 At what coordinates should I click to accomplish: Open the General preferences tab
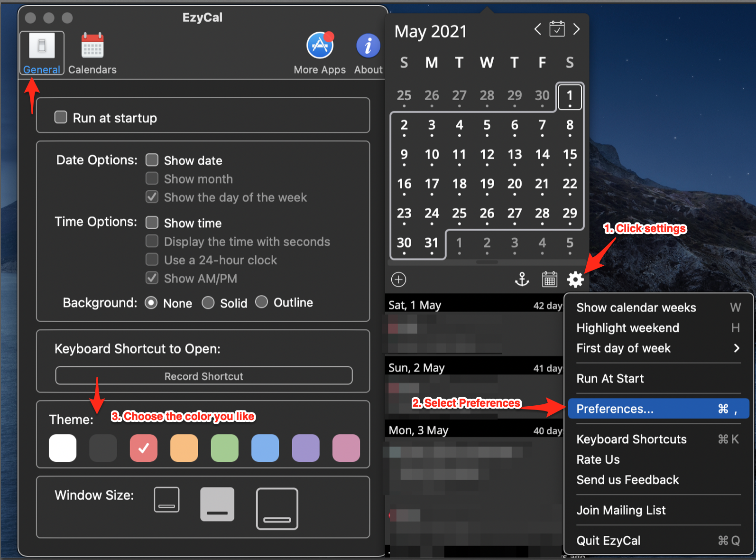(x=42, y=53)
